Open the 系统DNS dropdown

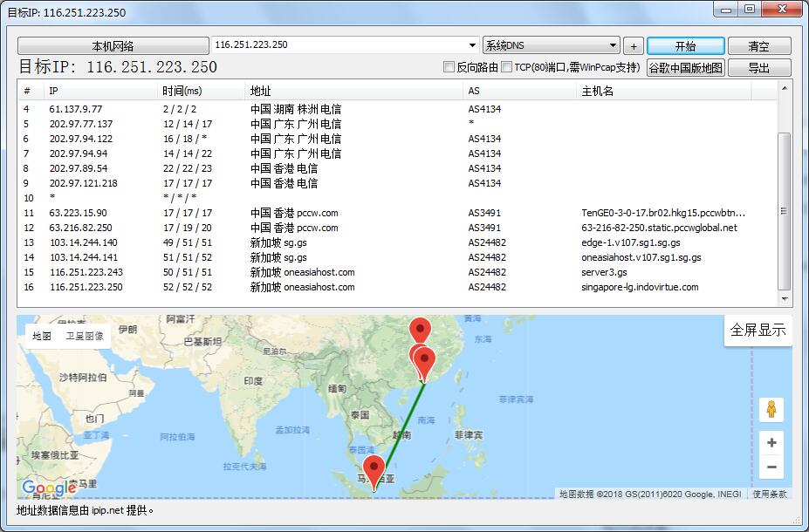[550, 44]
